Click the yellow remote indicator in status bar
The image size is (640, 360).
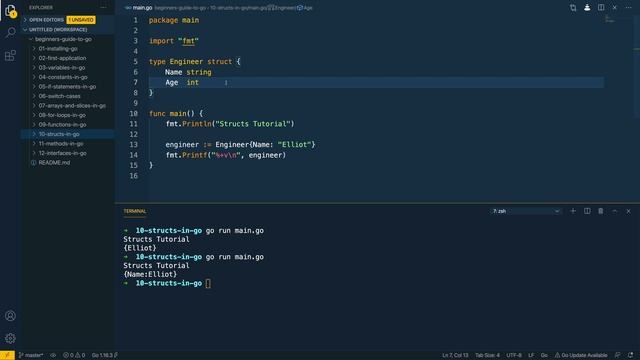tap(7, 355)
